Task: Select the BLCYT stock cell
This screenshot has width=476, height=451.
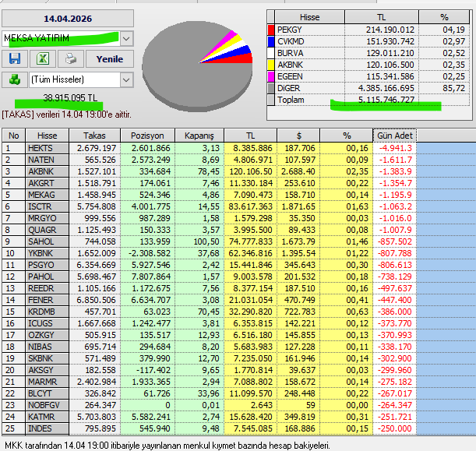Action: pos(47,393)
